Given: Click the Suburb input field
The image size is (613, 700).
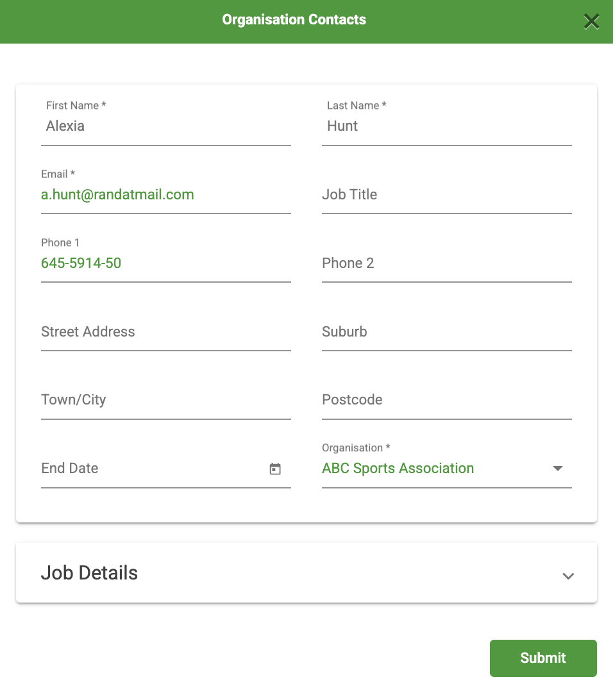Looking at the screenshot, I should (447, 331).
